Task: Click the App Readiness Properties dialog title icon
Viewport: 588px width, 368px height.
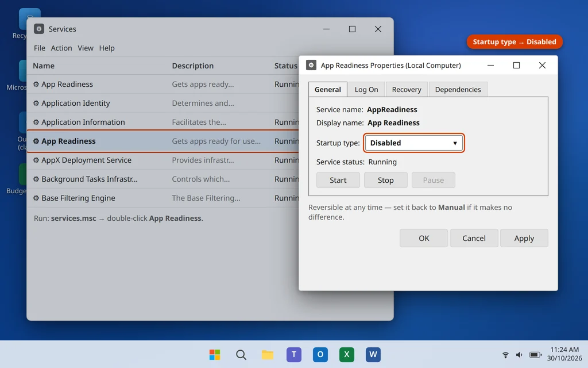Action: click(311, 65)
